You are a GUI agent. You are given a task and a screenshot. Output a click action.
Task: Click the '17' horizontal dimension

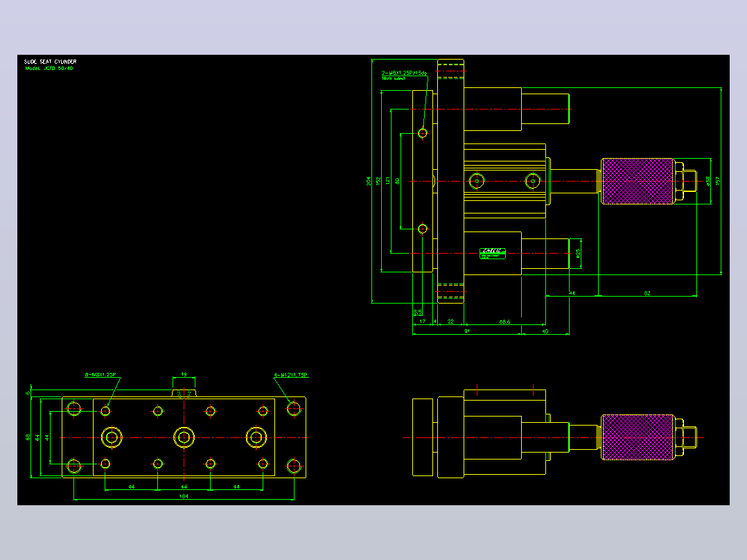[x=422, y=321]
